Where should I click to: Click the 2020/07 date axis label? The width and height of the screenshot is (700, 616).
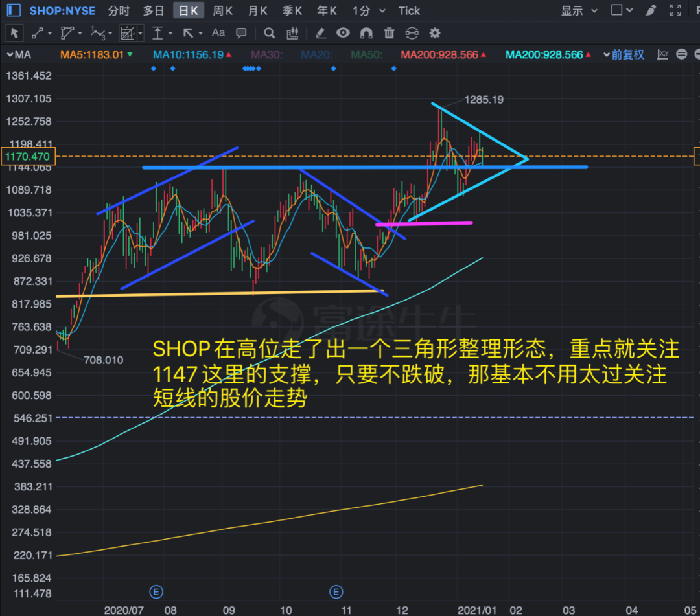tap(124, 610)
